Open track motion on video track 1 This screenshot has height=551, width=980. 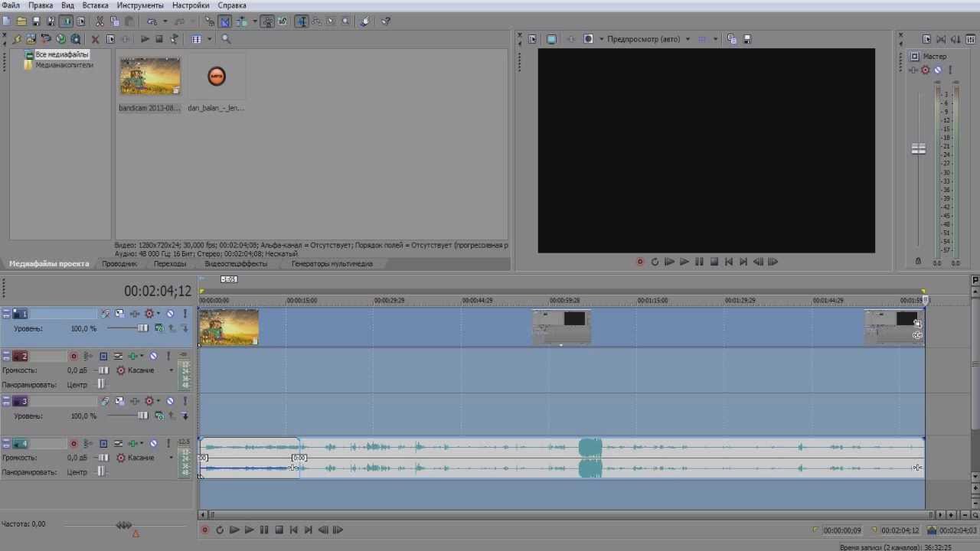(119, 314)
